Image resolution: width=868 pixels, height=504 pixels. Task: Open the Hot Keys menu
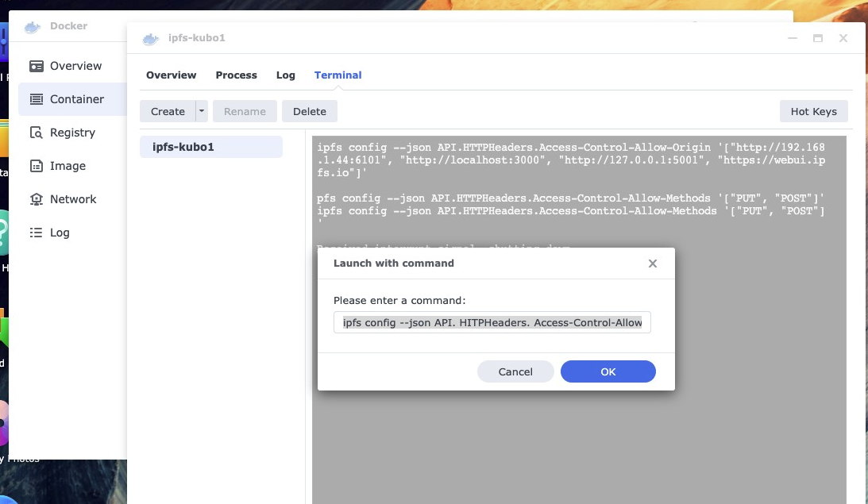[813, 111]
